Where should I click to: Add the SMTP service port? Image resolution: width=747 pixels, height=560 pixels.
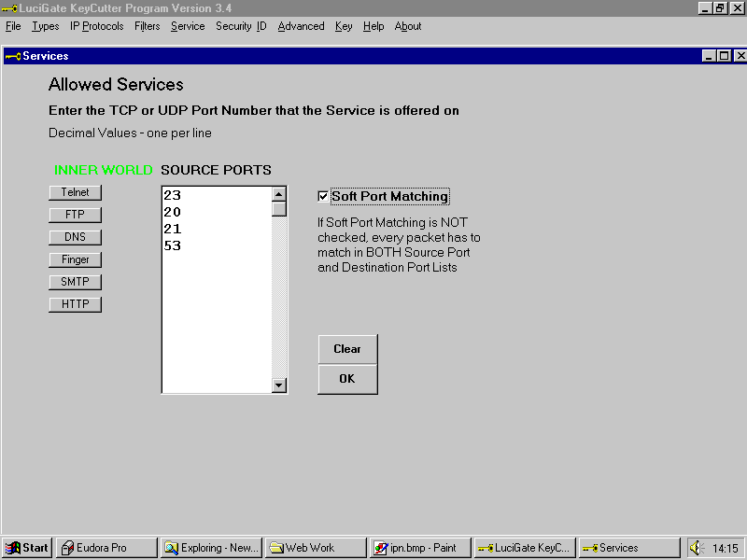pos(76,282)
